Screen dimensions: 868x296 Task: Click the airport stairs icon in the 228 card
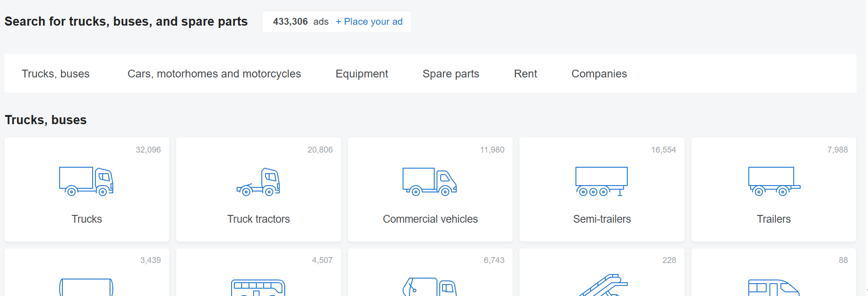(x=603, y=285)
